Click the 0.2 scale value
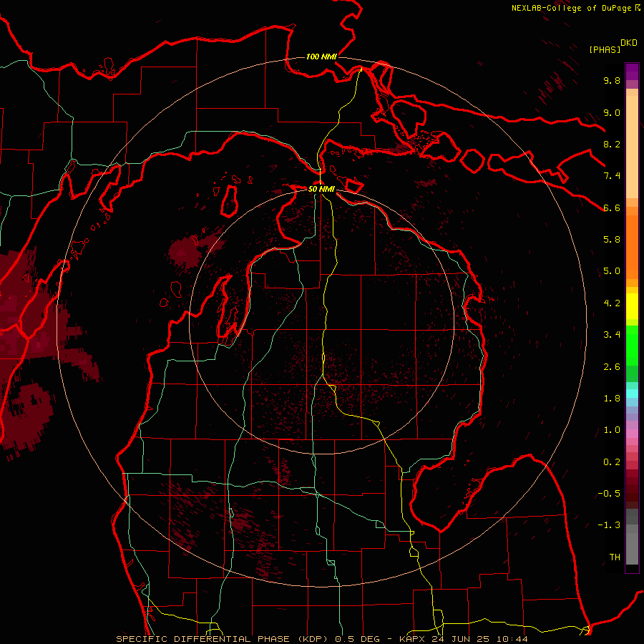This screenshot has height=644, width=644. click(x=612, y=462)
